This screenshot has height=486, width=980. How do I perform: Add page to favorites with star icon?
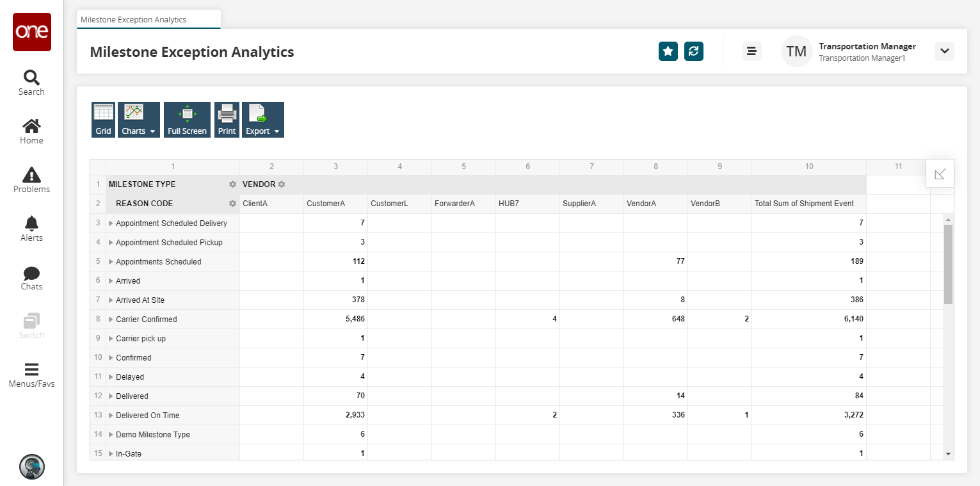click(668, 51)
